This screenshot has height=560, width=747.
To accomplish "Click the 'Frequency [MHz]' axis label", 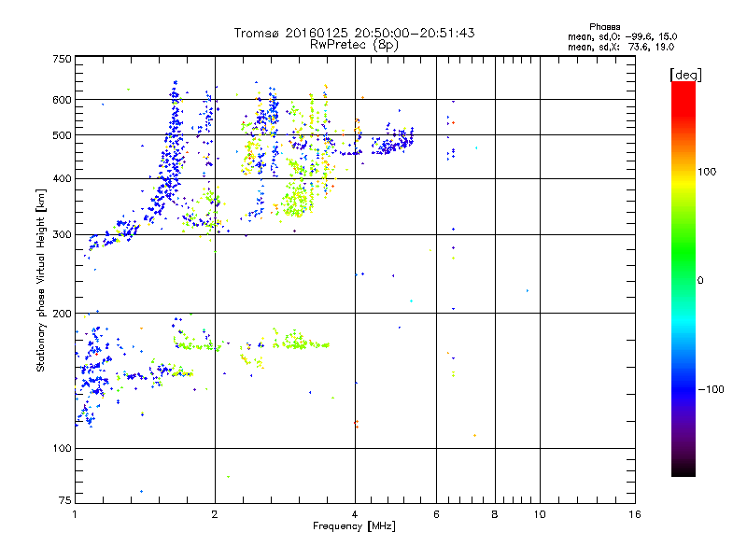I will pyautogui.click(x=354, y=526).
